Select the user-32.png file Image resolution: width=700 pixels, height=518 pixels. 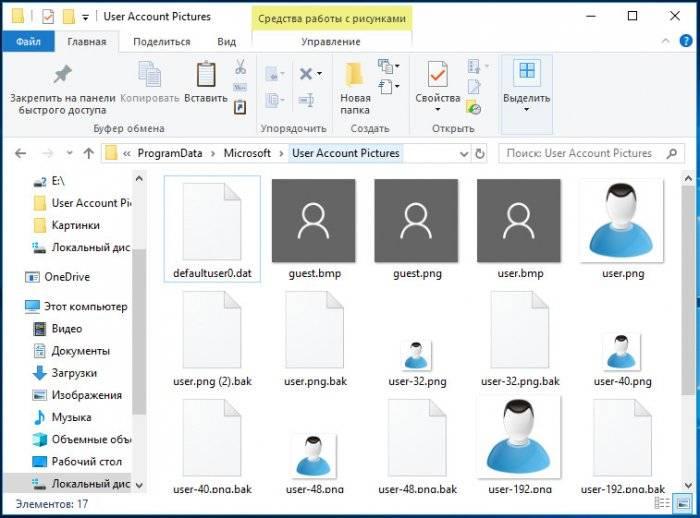pos(417,362)
